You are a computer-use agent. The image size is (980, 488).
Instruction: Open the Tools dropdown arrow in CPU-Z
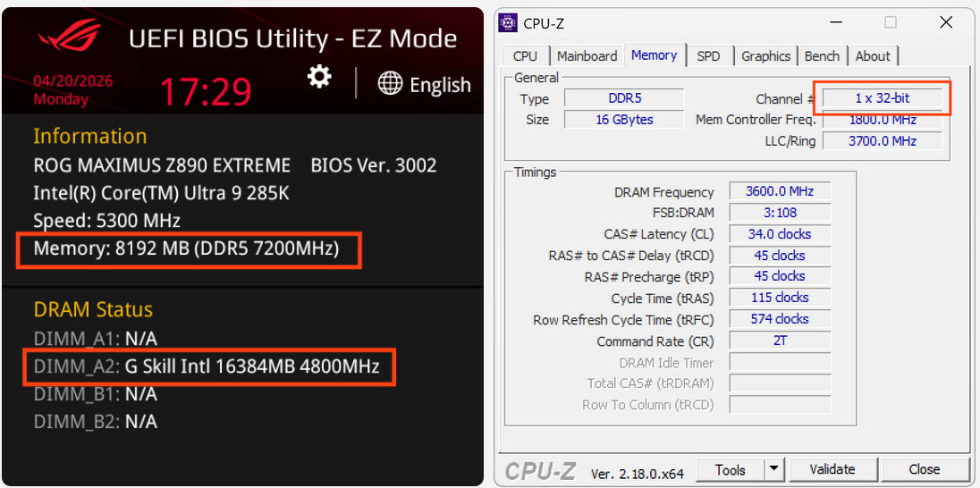pyautogui.click(x=774, y=468)
